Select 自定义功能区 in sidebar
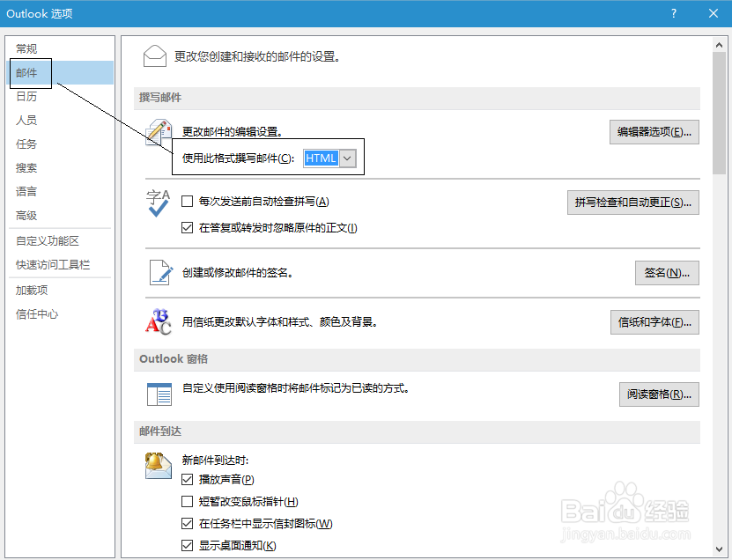Screen dimensions: 732x560 click(x=61, y=240)
